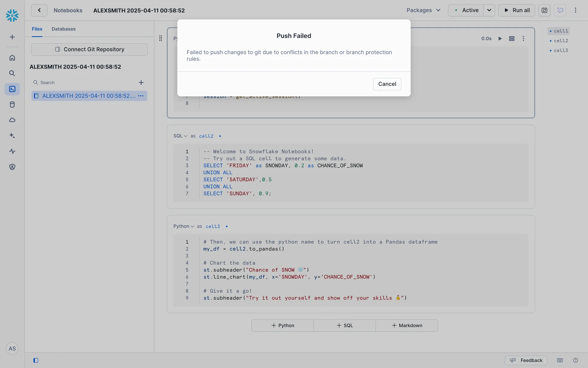Expand the Packages dropdown
This screenshot has height=368, width=588.
[x=424, y=10]
